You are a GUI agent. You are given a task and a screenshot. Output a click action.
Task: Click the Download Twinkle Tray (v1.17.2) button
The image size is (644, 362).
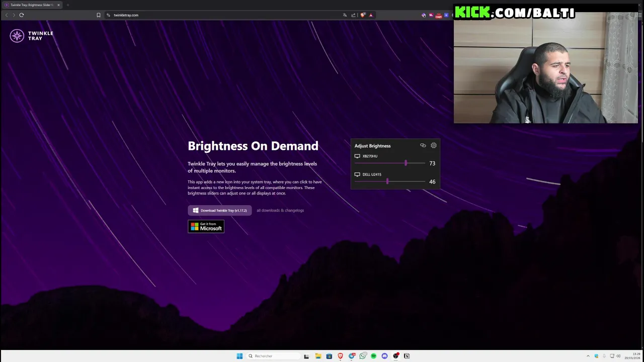220,210
